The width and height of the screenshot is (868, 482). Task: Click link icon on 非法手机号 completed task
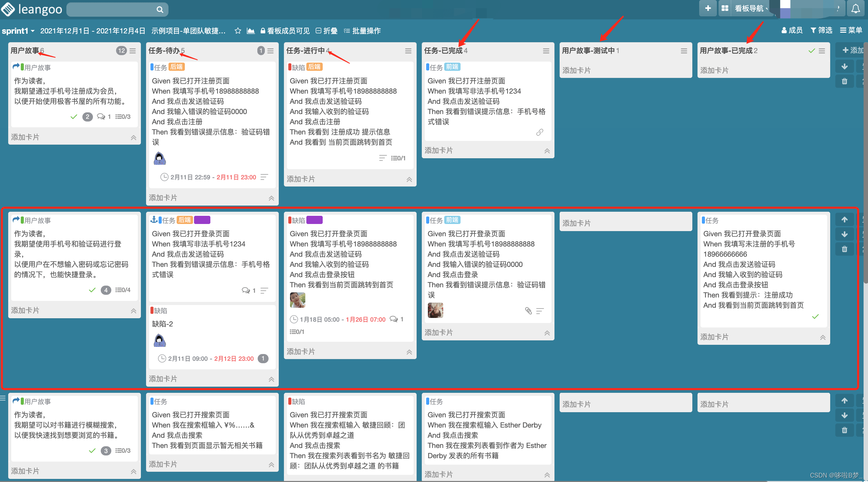(x=540, y=132)
